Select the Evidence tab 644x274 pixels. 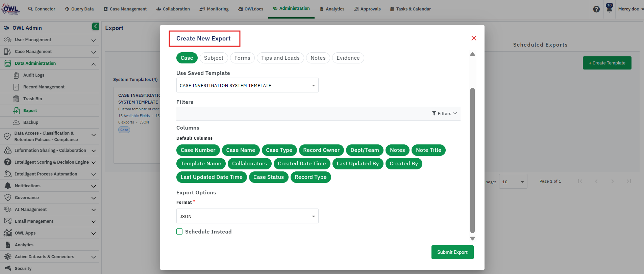(348, 58)
